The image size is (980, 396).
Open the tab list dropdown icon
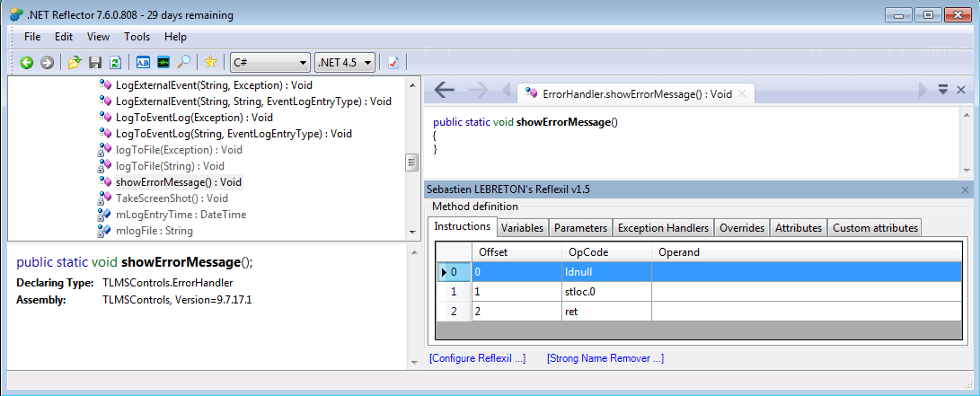pos(943,90)
